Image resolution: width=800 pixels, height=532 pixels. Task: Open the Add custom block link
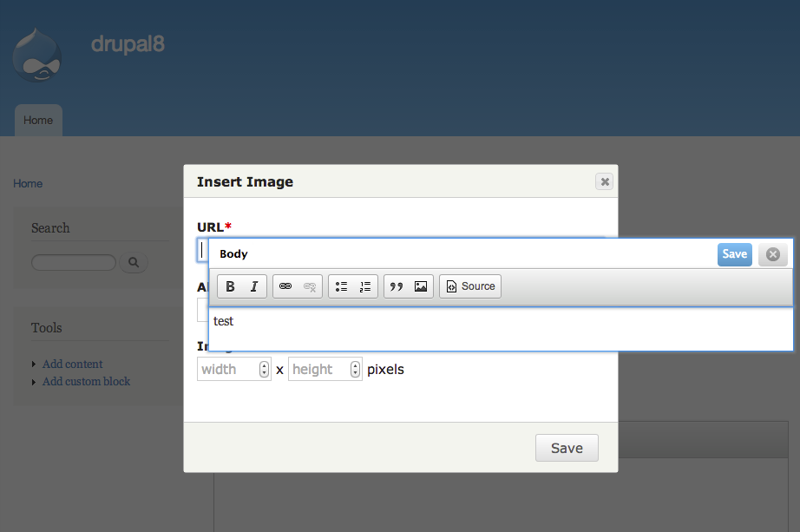click(86, 381)
